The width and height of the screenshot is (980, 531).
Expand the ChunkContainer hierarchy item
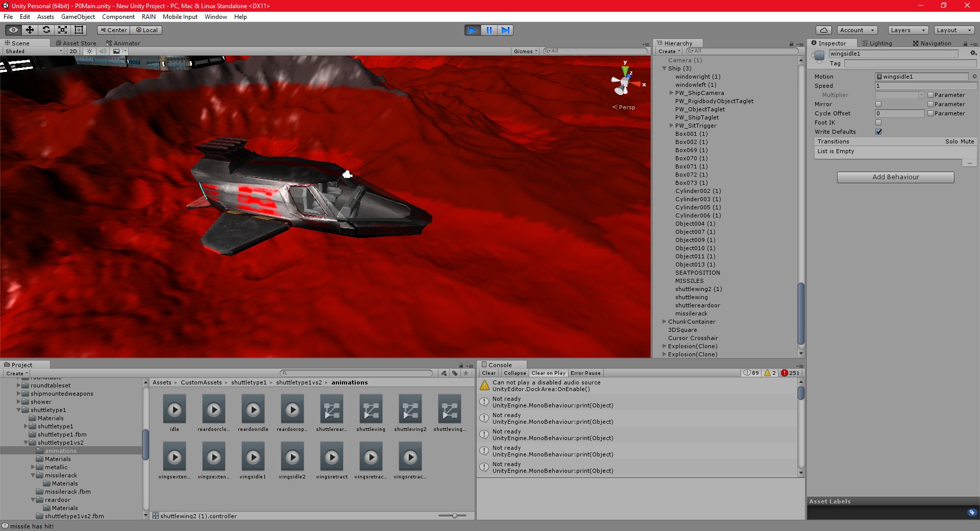(664, 322)
